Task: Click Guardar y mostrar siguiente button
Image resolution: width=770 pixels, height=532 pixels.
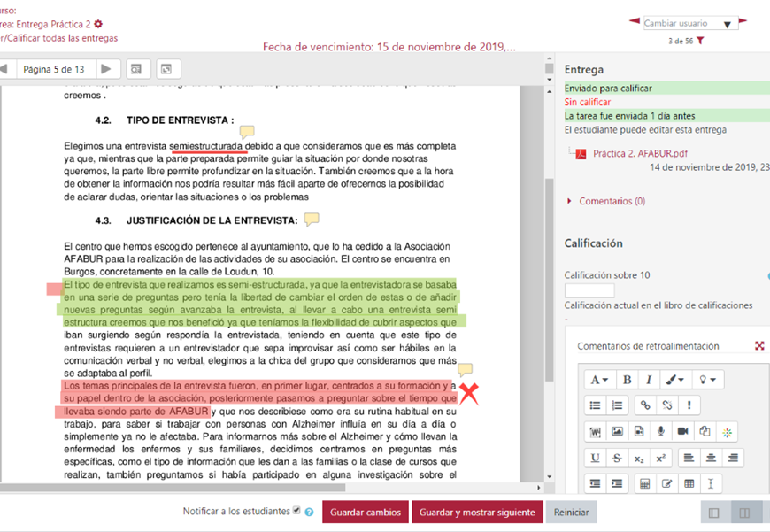Action: tap(477, 513)
